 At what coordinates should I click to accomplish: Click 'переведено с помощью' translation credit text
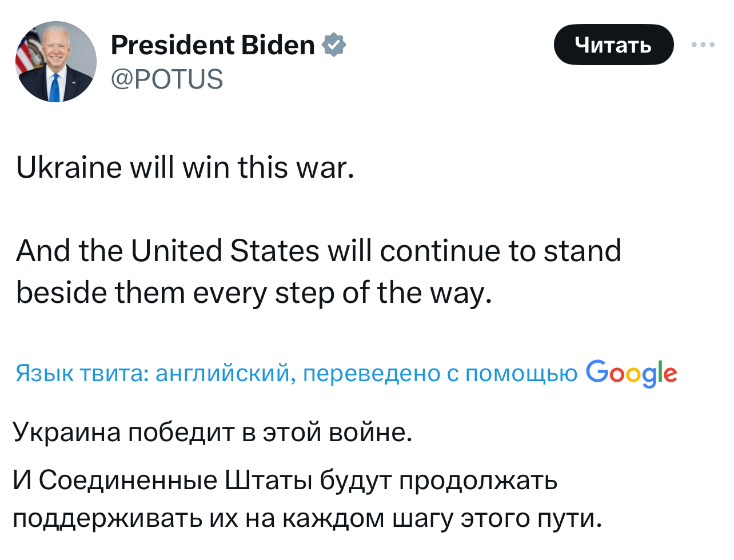pyautogui.click(x=440, y=374)
